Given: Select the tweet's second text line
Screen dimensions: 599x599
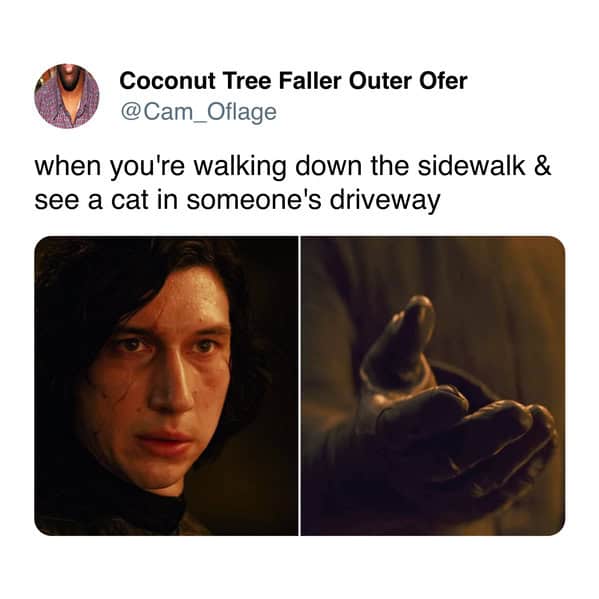Looking at the screenshot, I should (x=237, y=200).
